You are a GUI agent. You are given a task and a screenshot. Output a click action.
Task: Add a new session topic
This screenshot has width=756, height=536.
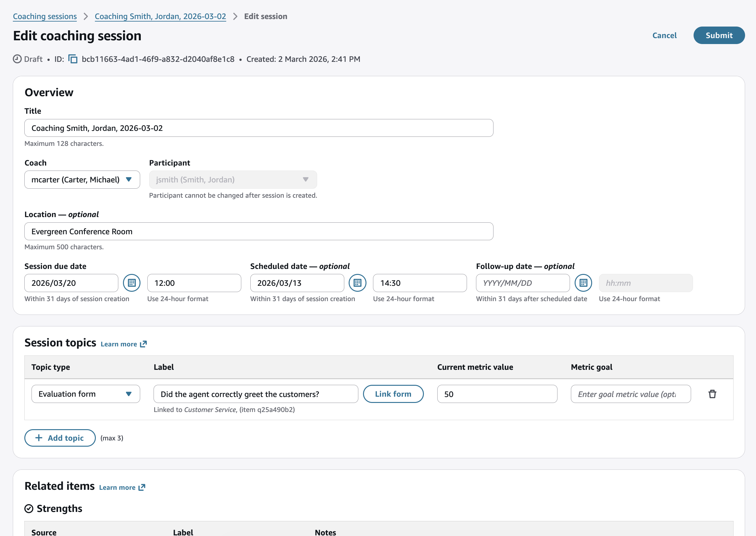point(60,438)
